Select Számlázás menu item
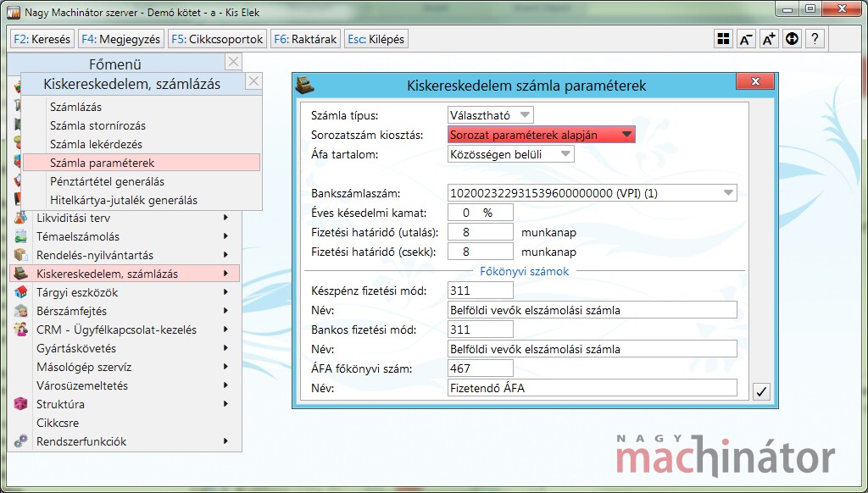This screenshot has height=493, width=868. tap(142, 107)
